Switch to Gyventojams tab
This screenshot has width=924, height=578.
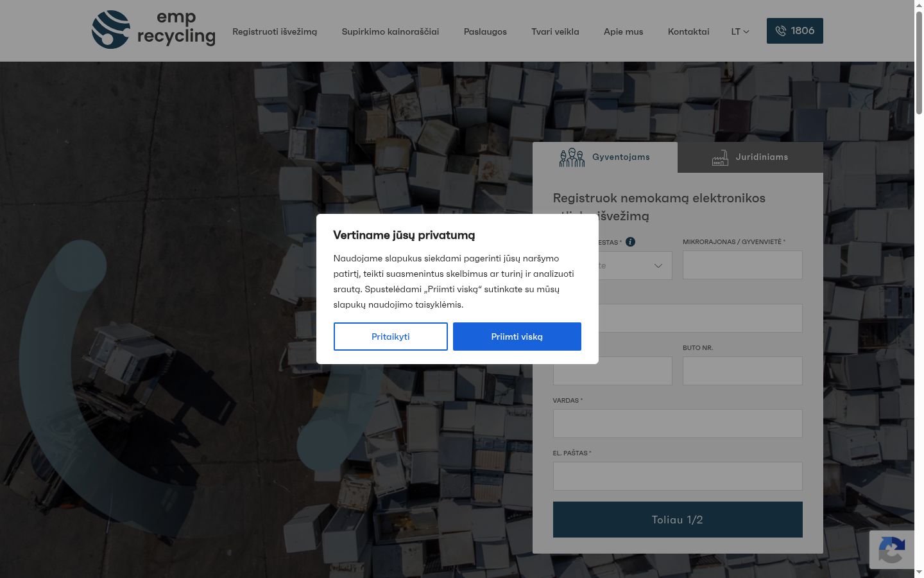coord(605,157)
